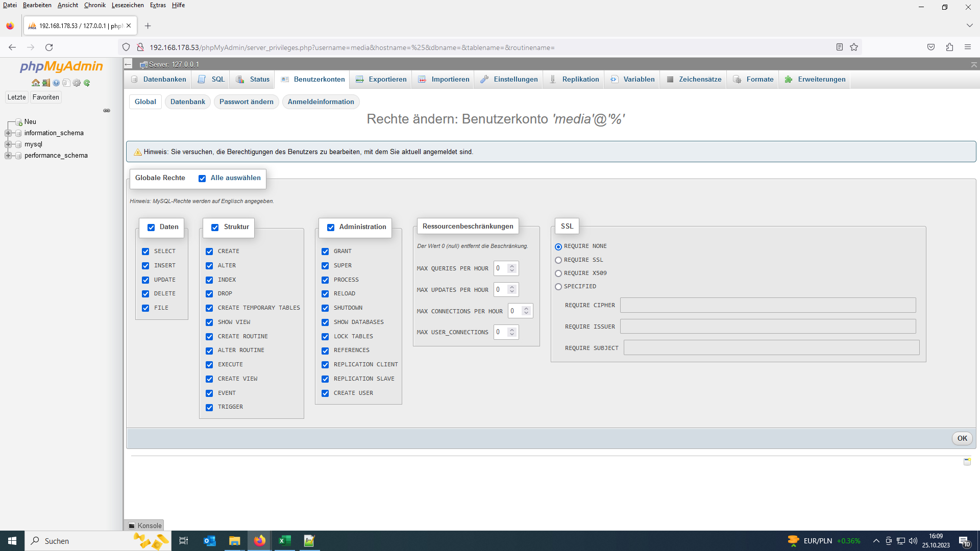Expand the performance_schema tree node
The width and height of the screenshot is (980, 551).
click(x=8, y=156)
